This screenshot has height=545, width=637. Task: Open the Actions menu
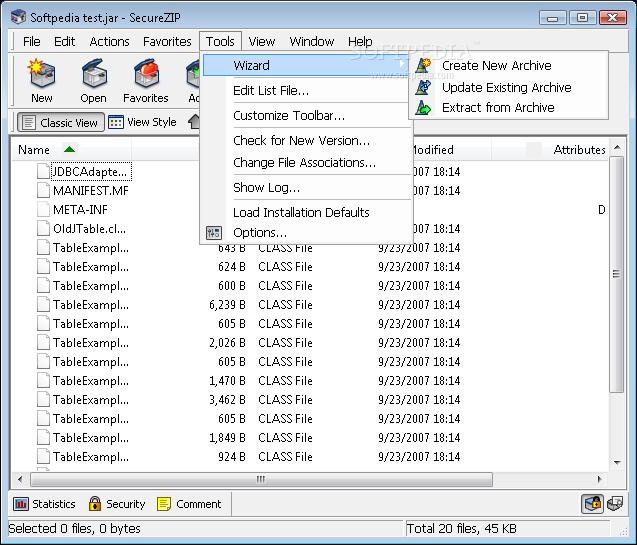coord(109,41)
